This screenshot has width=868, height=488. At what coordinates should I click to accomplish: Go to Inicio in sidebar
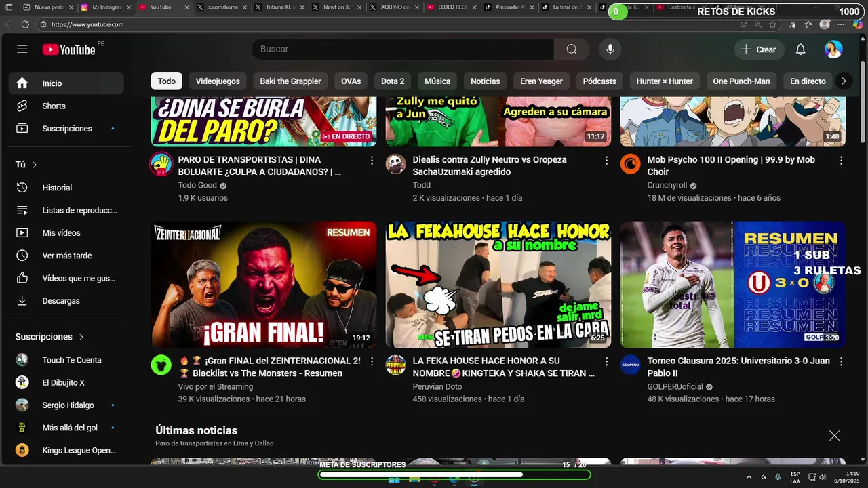click(66, 83)
